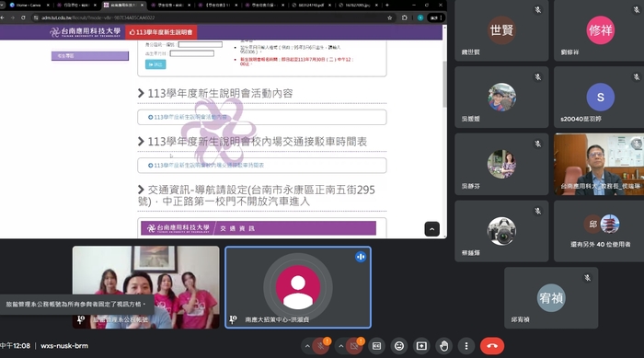Click muted mic icon on 世賢 tile
Screen dimensions: 644x358
pos(537,10)
